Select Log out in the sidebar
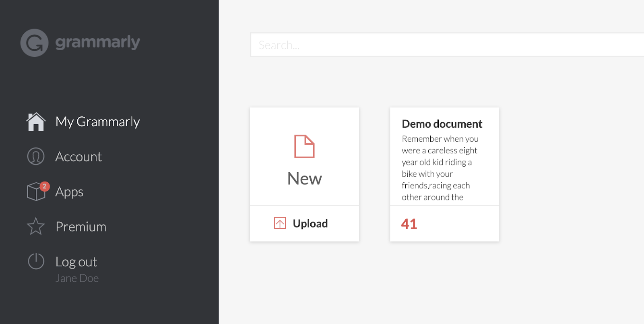The image size is (644, 324). point(76,262)
